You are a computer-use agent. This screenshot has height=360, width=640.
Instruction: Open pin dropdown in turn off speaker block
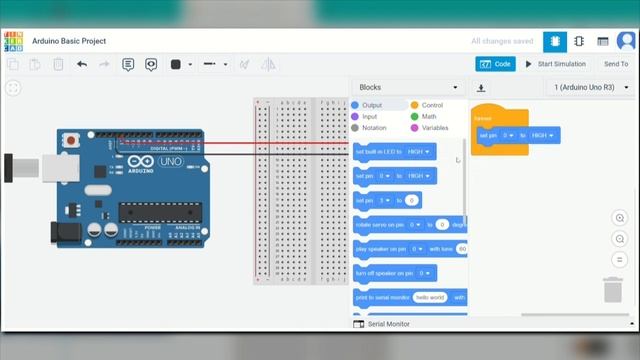[x=424, y=273]
